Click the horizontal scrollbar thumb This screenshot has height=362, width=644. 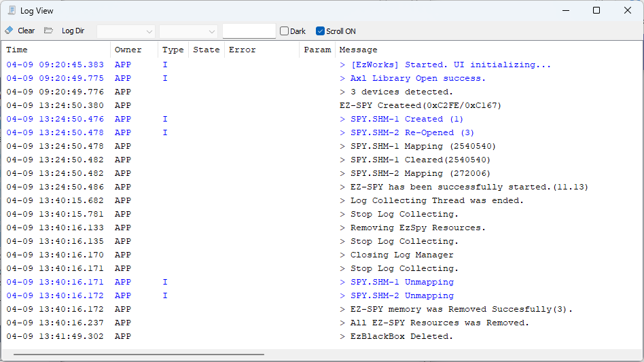click(139, 355)
